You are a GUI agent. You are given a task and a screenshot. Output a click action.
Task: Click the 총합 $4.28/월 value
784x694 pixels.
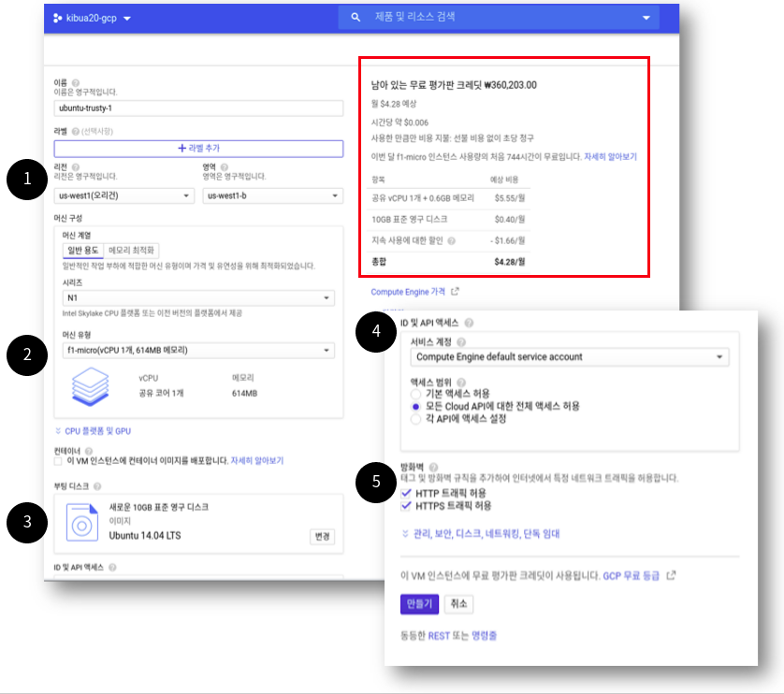point(510,262)
